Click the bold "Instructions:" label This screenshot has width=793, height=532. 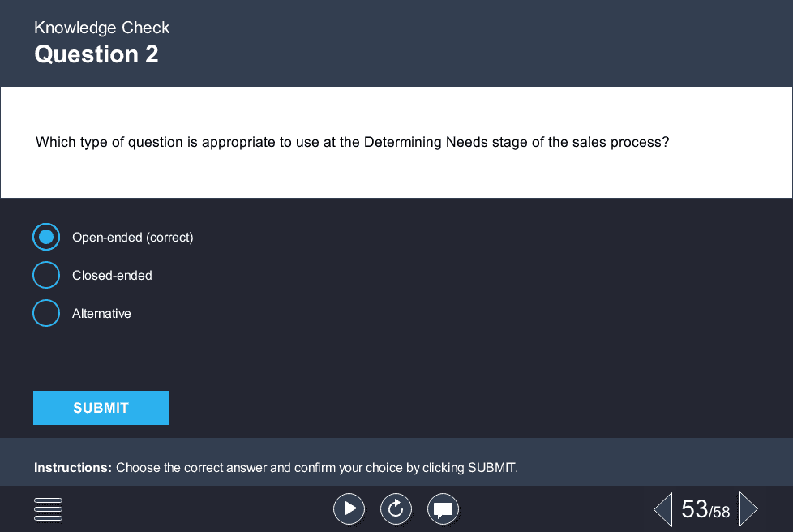[x=73, y=468]
